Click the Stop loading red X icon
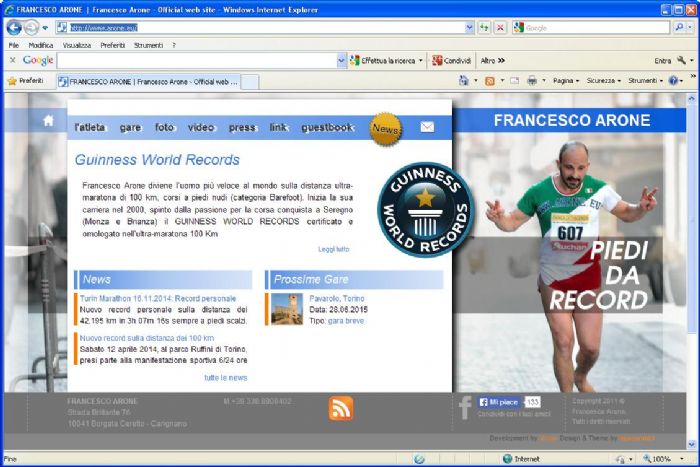Screen dimensions: 700x467 point(500,28)
